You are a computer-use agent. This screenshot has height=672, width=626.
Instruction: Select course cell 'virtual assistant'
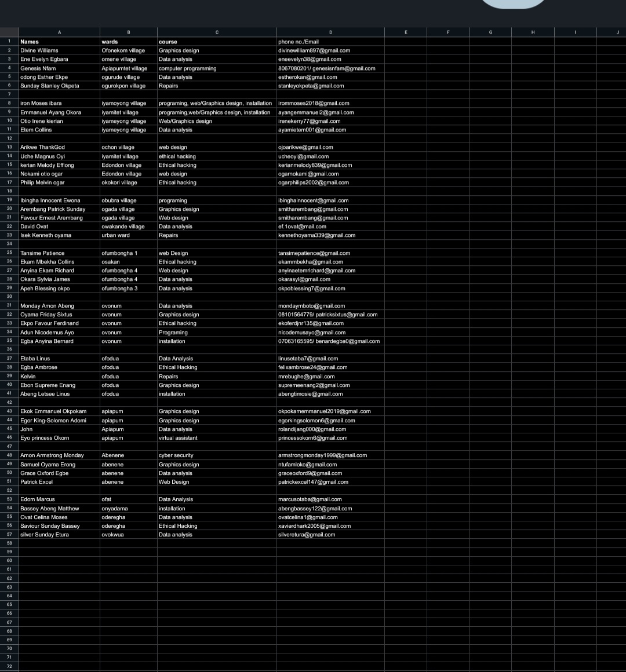point(217,438)
